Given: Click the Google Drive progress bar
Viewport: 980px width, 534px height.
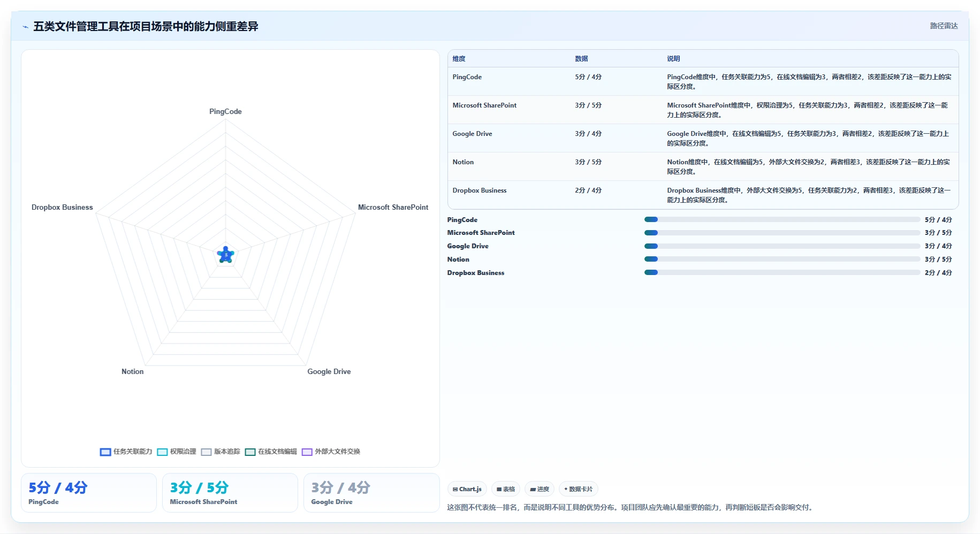Looking at the screenshot, I should [x=782, y=246].
